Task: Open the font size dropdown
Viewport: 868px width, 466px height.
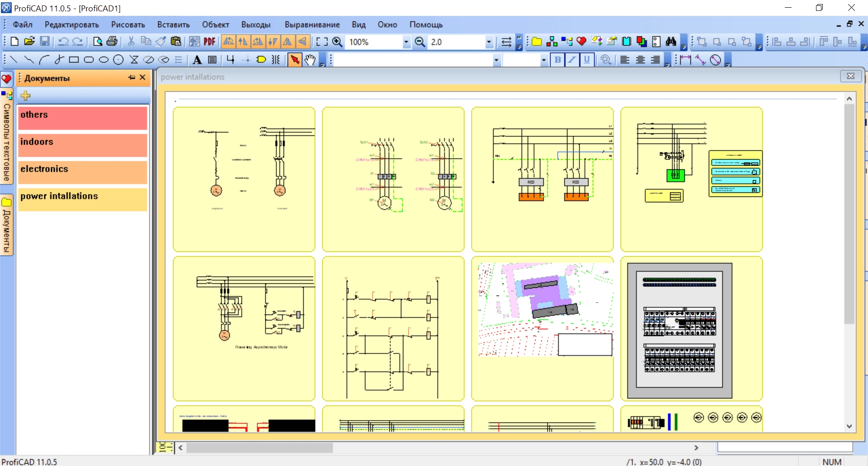Action: pos(543,60)
